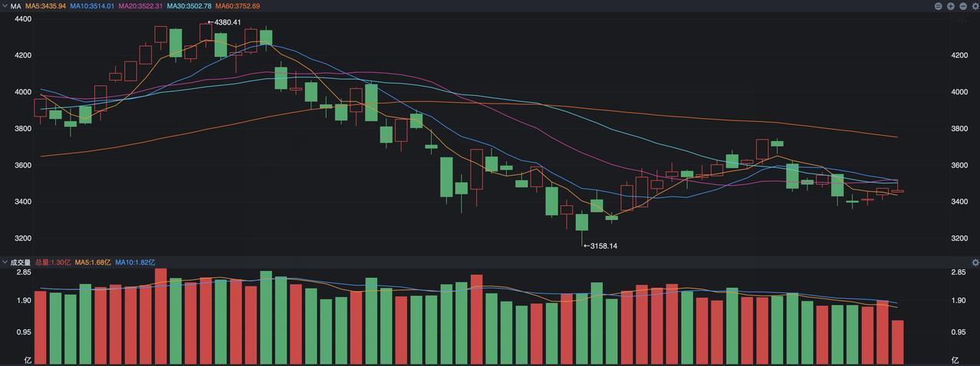Select the MA5:3435.94 legend value
The height and width of the screenshot is (366, 980).
click(45, 6)
